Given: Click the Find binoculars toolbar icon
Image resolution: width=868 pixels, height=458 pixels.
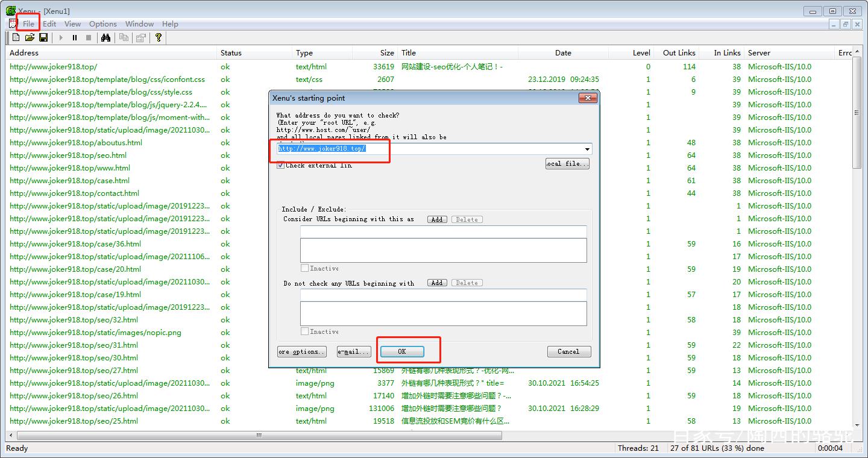Looking at the screenshot, I should tap(105, 37).
